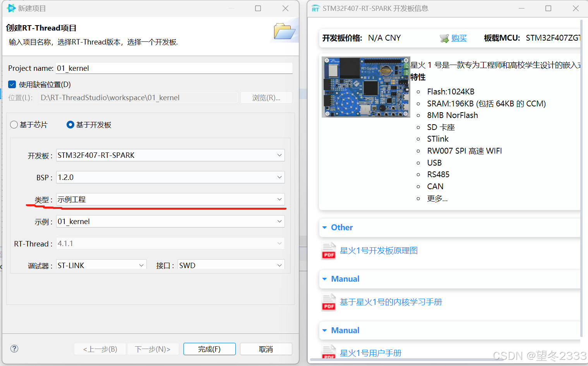Open the 星火1号用户手册 link
588x366 pixels.
click(x=370, y=353)
